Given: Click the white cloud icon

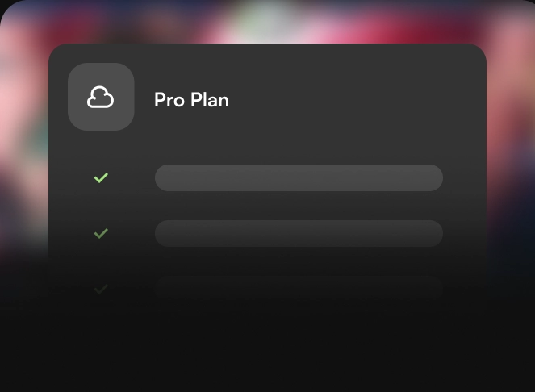Looking at the screenshot, I should 100,97.
